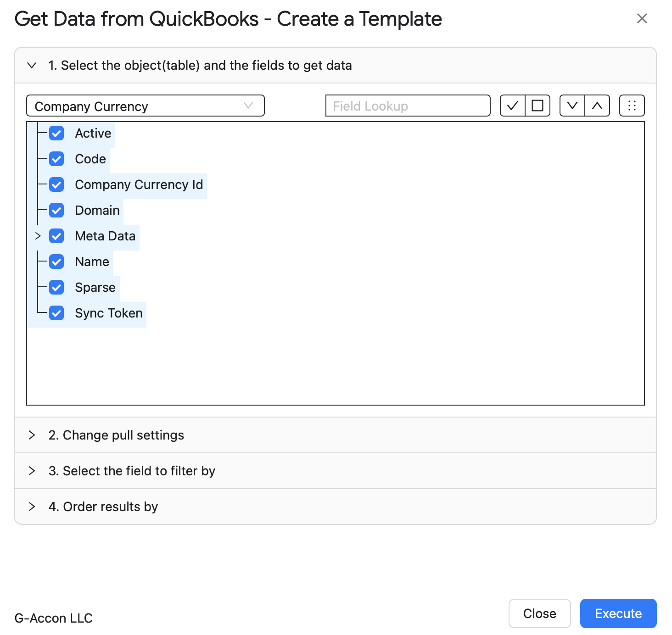Expand the Order results by section chevron
Image resolution: width=672 pixels, height=635 pixels.
tap(32, 507)
